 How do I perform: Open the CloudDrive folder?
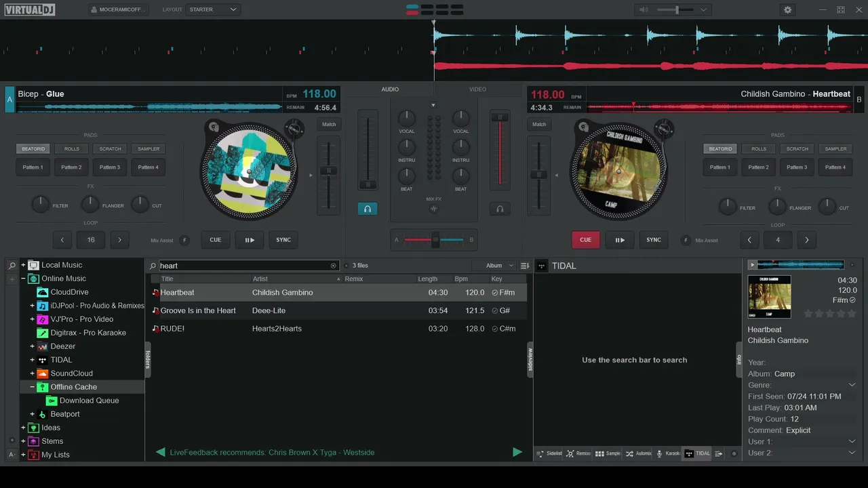[x=69, y=292]
